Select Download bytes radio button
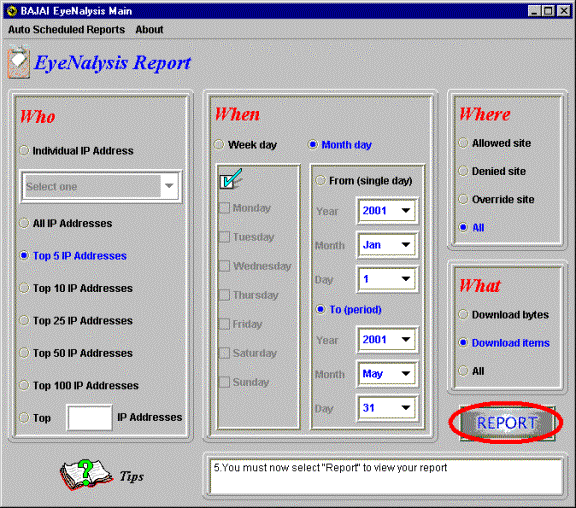576x508 pixels. 463,314
